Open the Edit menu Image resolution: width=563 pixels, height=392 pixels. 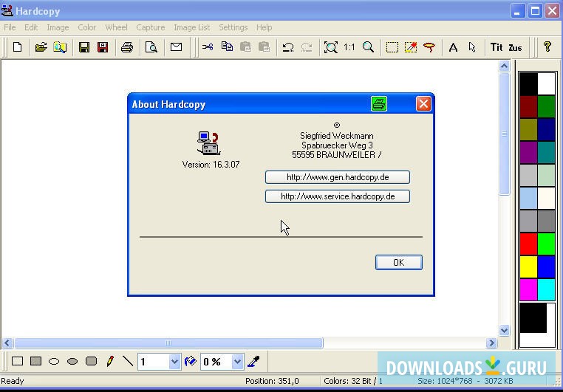(31, 27)
